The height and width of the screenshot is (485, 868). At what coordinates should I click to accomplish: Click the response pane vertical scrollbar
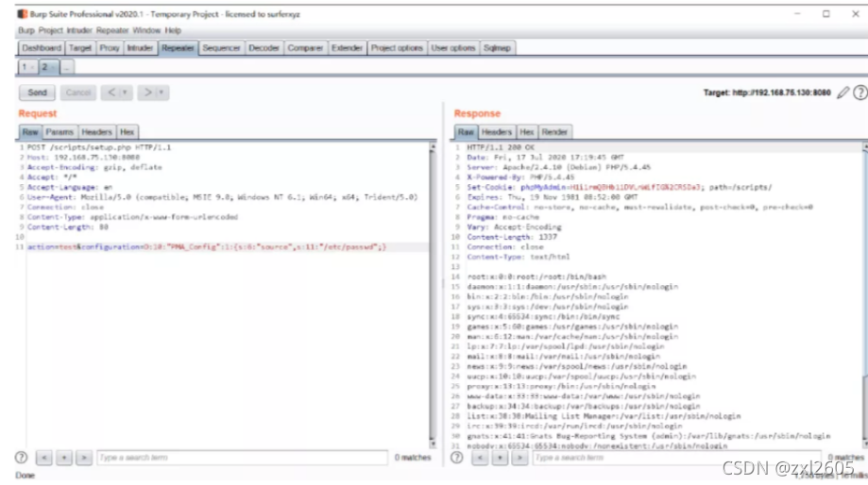pos(864,295)
